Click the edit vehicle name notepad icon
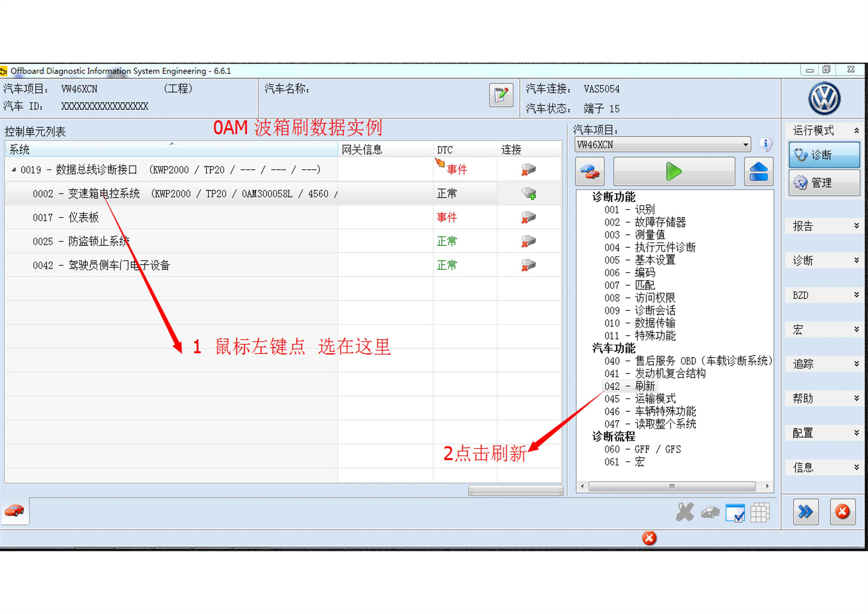The height and width of the screenshot is (614, 868). (x=501, y=95)
